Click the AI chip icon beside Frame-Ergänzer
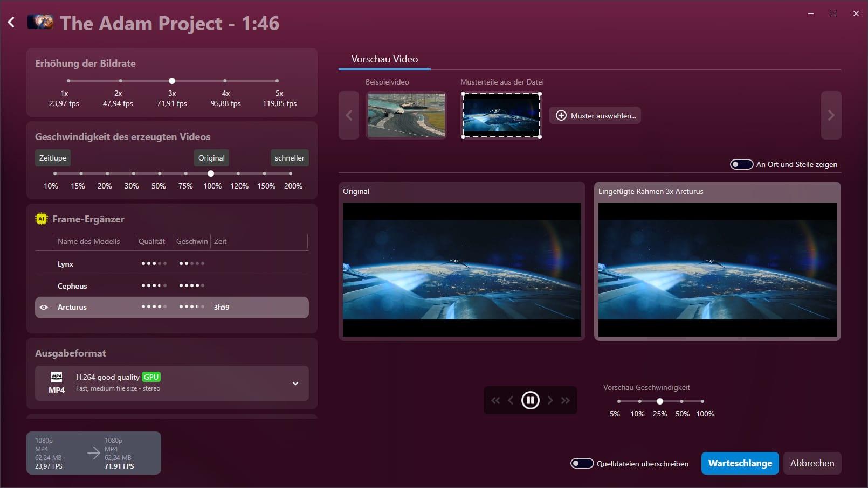The width and height of the screenshot is (868, 488). point(42,219)
